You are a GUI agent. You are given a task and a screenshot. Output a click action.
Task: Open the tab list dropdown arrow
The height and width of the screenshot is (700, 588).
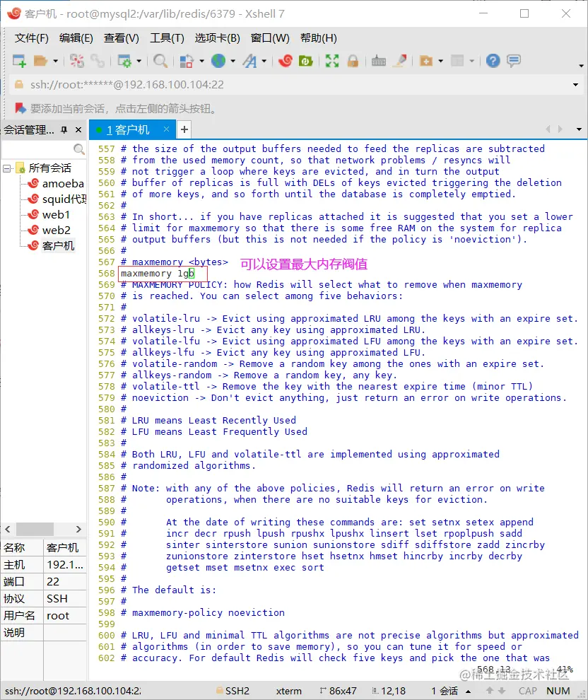(x=579, y=129)
